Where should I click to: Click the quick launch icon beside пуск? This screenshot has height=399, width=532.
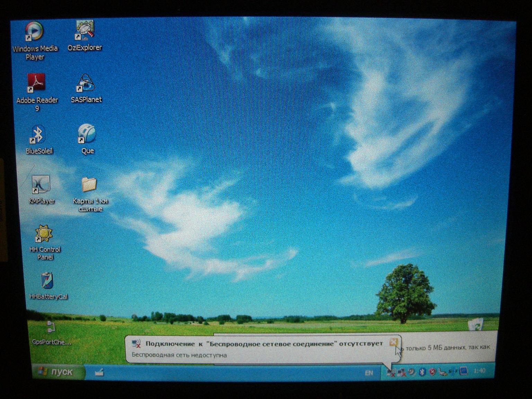(x=99, y=373)
